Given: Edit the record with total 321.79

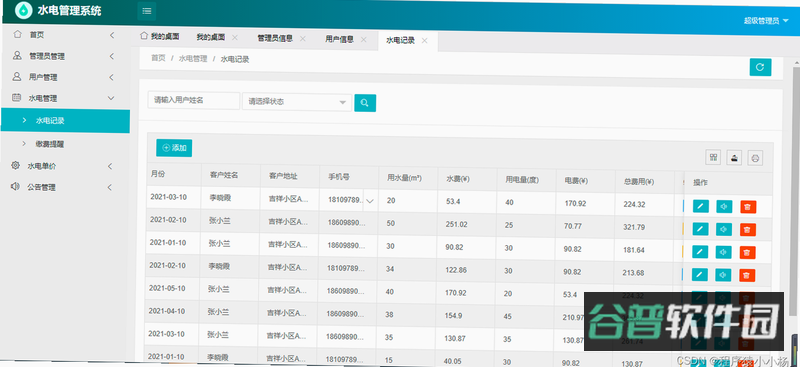Looking at the screenshot, I should click(x=700, y=229).
